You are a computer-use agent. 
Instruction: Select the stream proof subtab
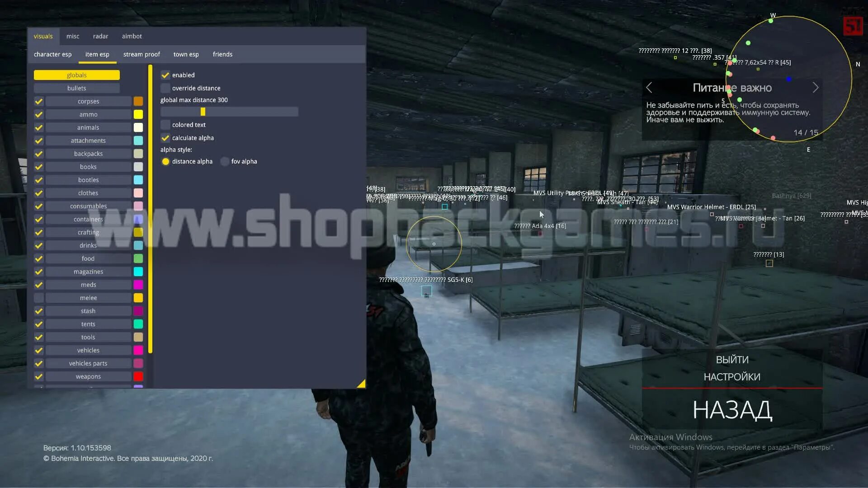click(142, 54)
